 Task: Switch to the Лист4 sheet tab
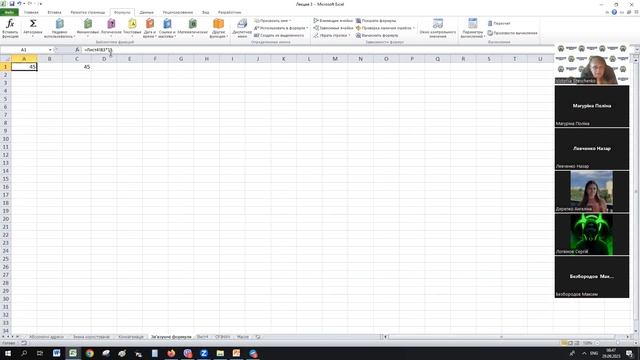pos(202,337)
